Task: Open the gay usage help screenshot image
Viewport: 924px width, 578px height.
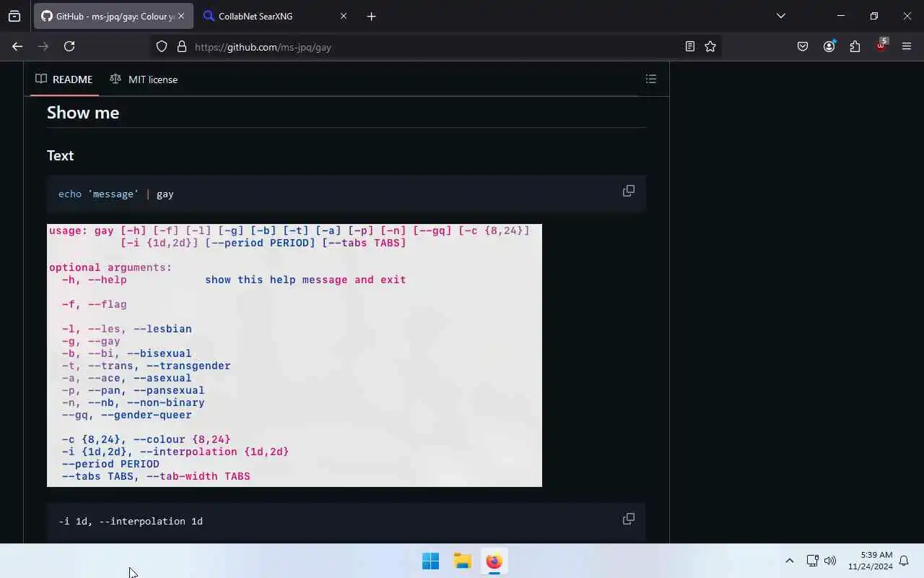Action: click(x=295, y=355)
